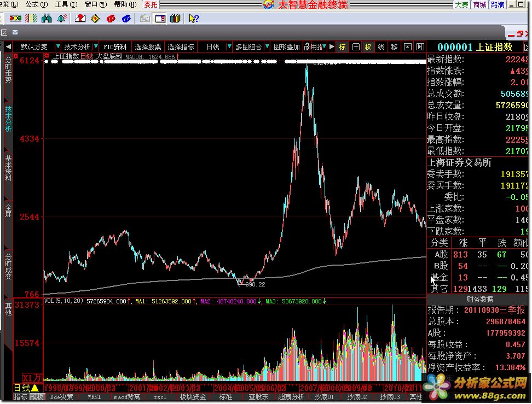
Task: Select the 基本资料 side tab
Action: point(8,168)
